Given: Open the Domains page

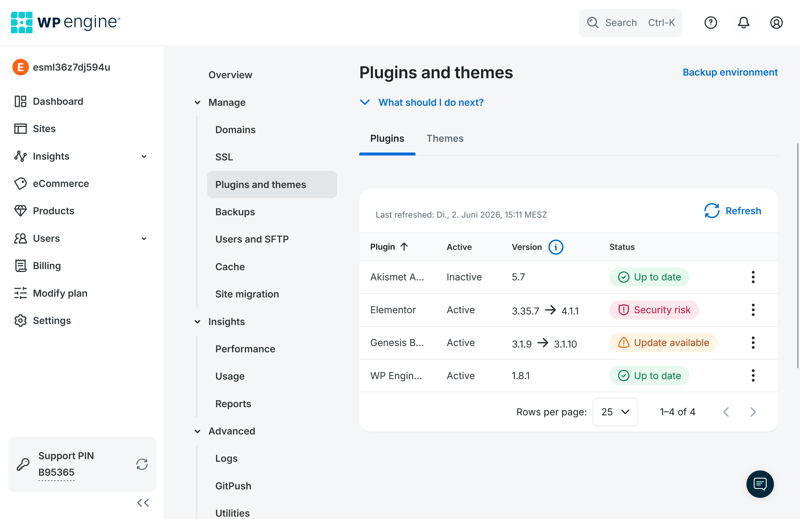Looking at the screenshot, I should click(x=235, y=130).
